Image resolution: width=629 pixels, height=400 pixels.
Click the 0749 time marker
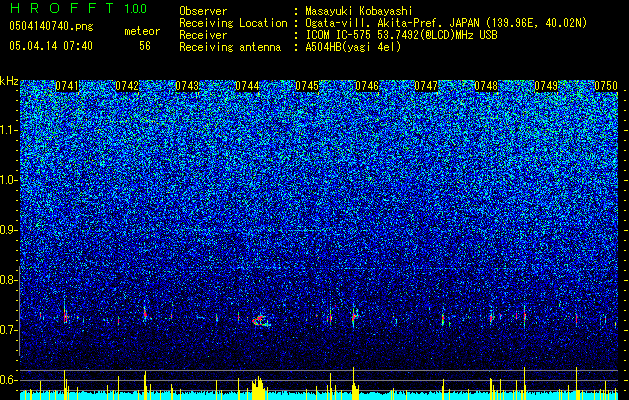click(x=546, y=86)
